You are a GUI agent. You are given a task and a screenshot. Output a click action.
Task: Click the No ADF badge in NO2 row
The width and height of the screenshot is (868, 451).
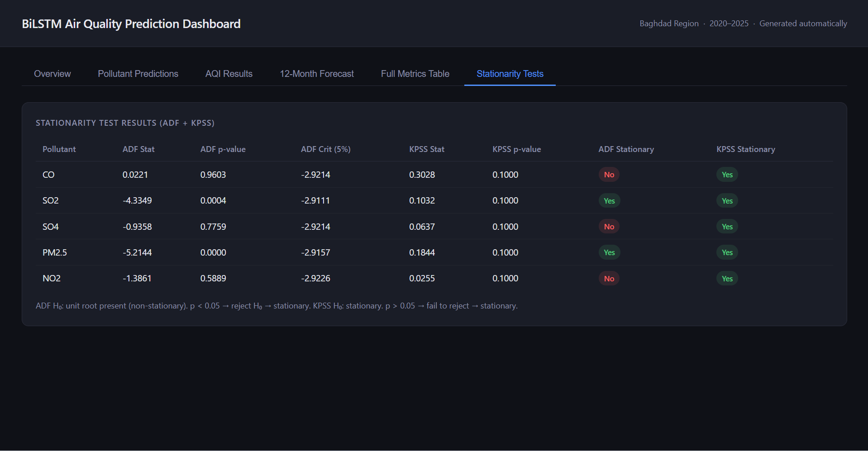[x=609, y=279]
